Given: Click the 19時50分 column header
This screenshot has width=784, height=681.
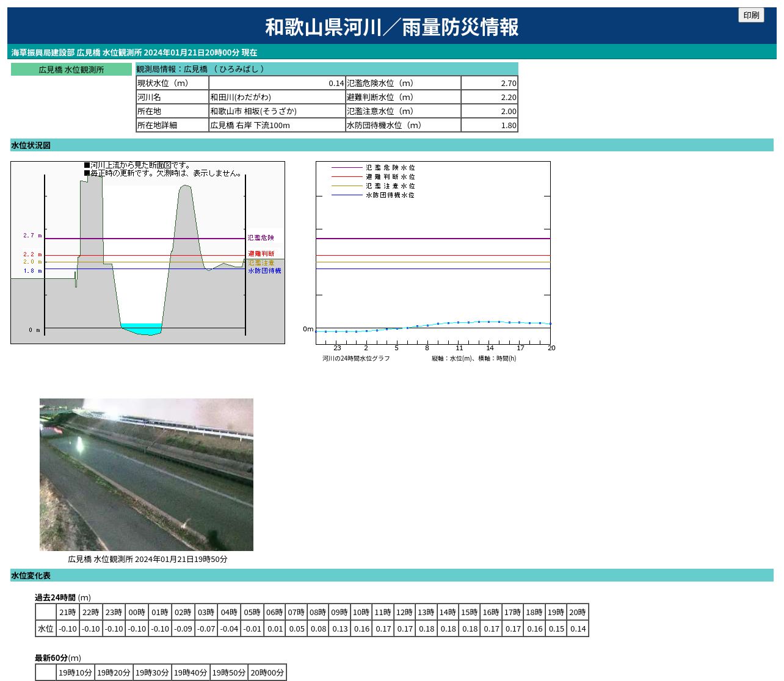Looking at the screenshot, I should 229,672.
